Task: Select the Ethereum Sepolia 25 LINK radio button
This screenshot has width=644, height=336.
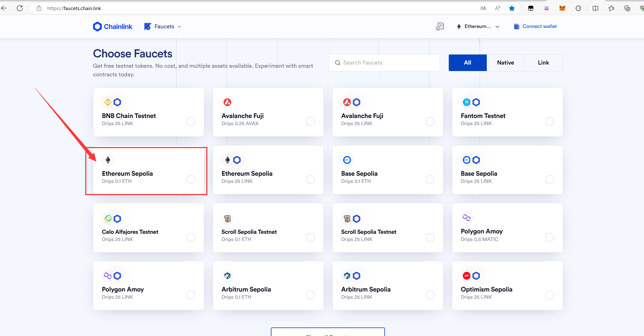Action: click(x=311, y=179)
